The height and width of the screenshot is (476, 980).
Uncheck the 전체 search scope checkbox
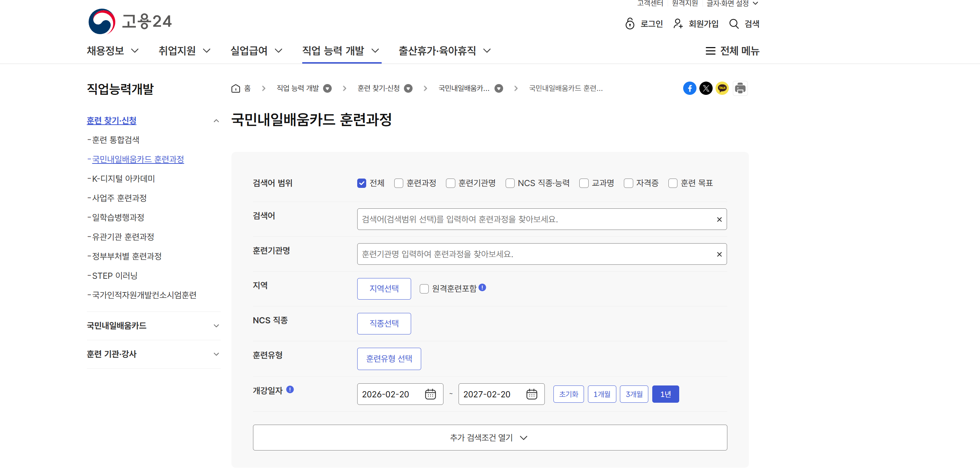[362, 183]
